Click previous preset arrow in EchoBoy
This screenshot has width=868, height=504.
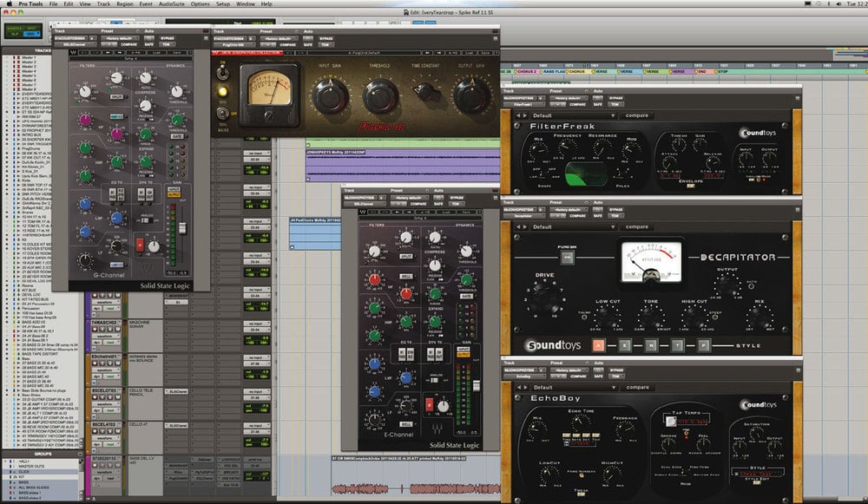click(518, 387)
